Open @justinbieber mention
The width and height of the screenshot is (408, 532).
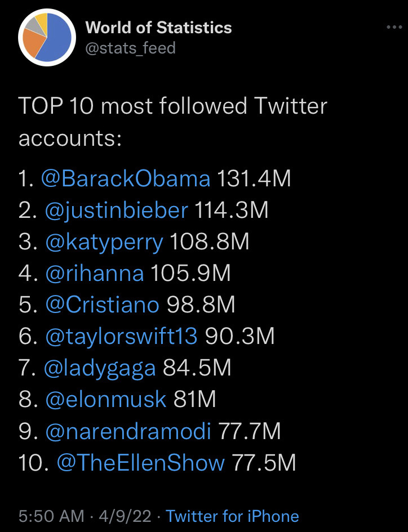tap(117, 211)
